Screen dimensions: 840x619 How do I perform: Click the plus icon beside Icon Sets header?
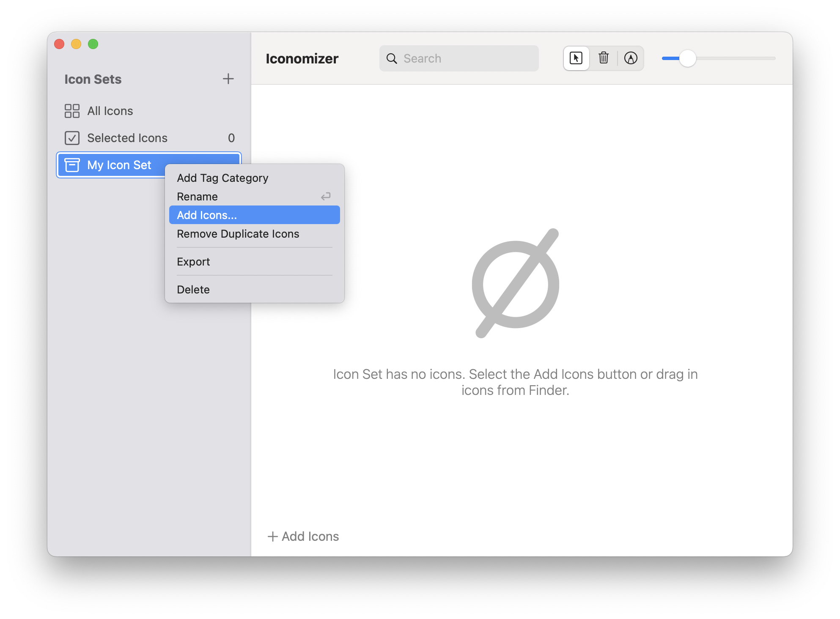[228, 79]
